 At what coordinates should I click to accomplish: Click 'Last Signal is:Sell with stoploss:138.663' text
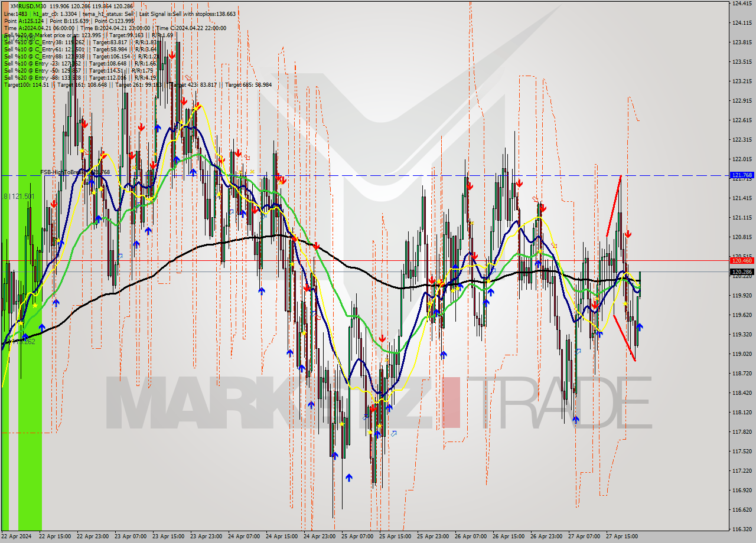[187, 14]
